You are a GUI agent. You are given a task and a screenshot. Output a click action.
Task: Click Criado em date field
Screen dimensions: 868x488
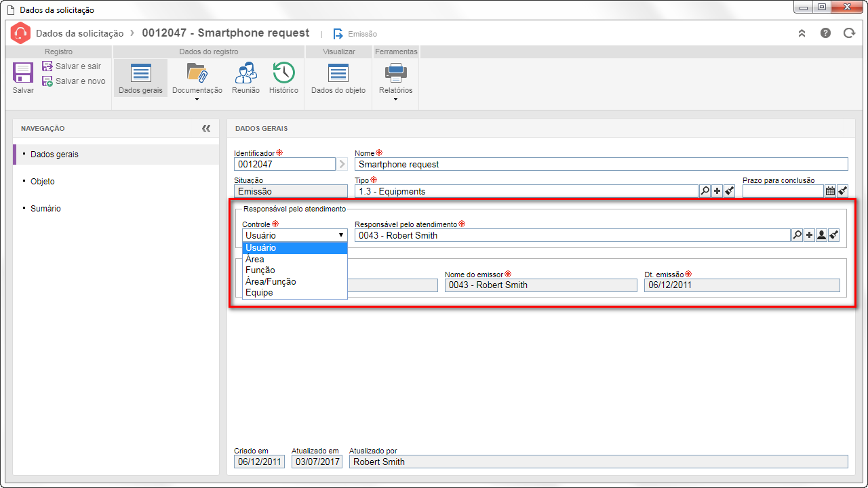pos(260,462)
